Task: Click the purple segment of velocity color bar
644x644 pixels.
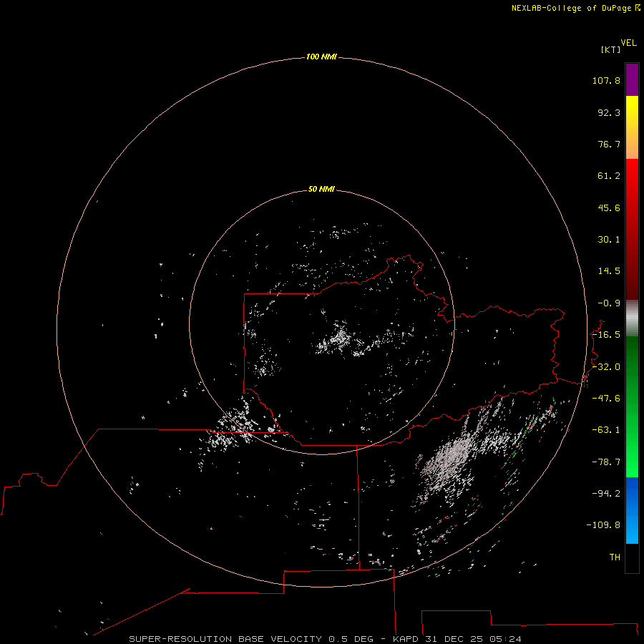Action: pyautogui.click(x=632, y=79)
